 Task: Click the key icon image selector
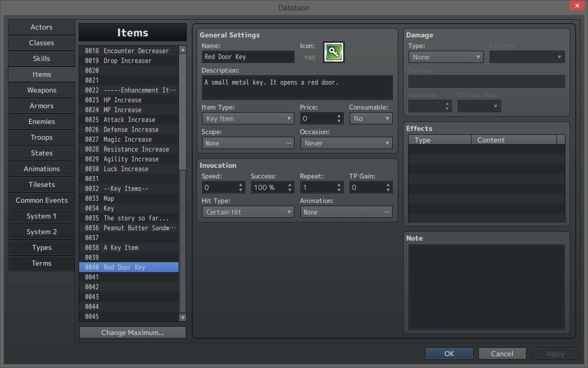(x=334, y=52)
